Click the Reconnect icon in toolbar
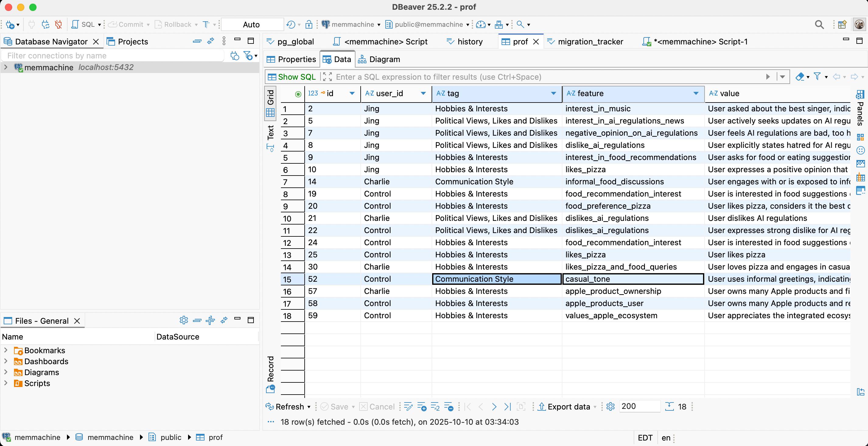 [45, 24]
